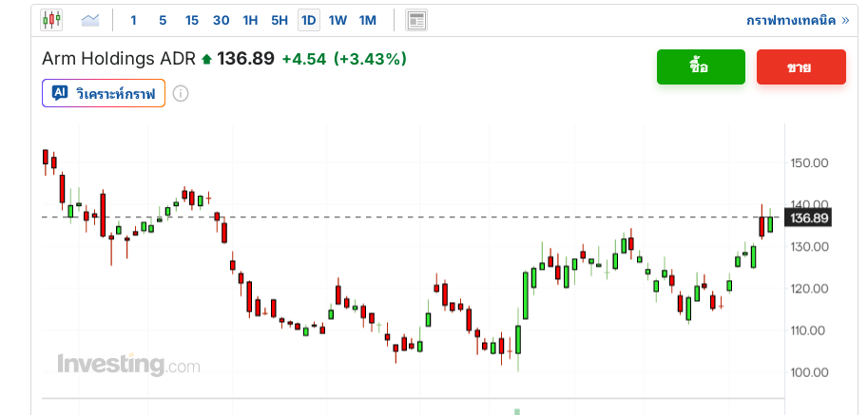Click the +4.54 price change value
The image size is (868, 415).
pyautogui.click(x=304, y=59)
